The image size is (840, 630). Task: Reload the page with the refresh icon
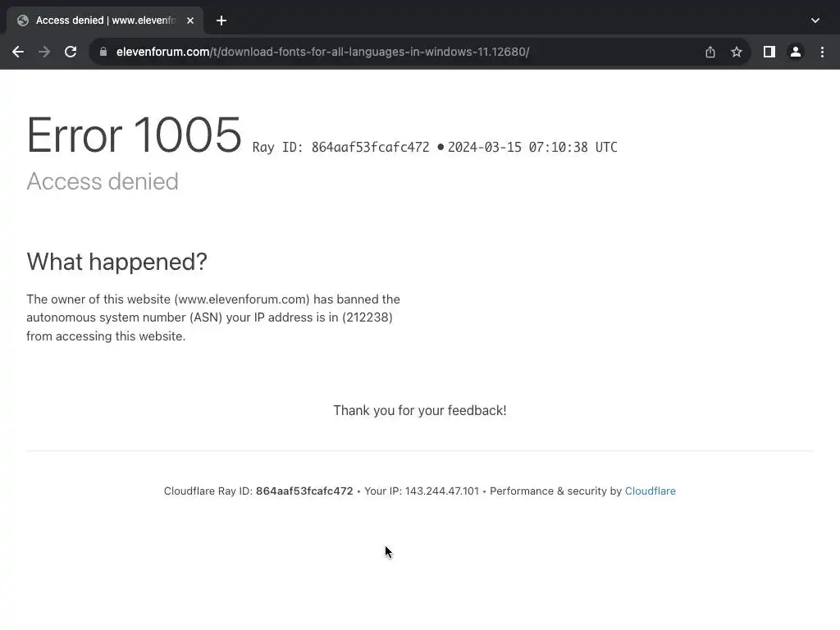click(71, 52)
